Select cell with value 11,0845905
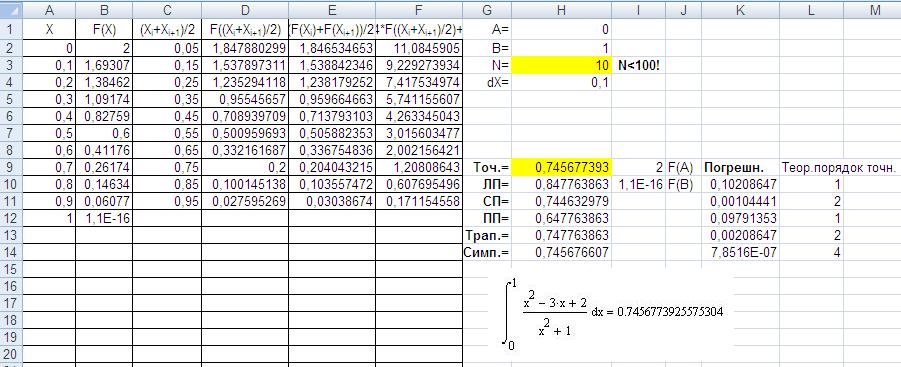901x367 pixels. (x=419, y=48)
